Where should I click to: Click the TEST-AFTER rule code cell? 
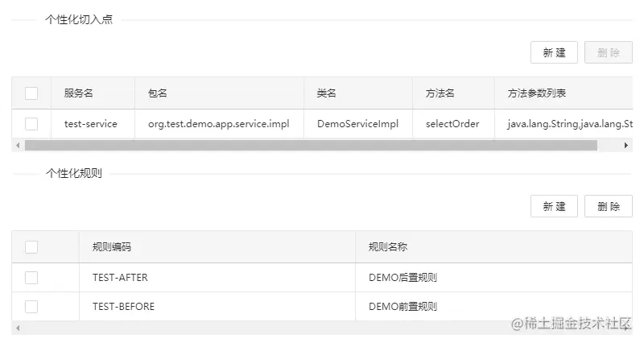pos(217,278)
